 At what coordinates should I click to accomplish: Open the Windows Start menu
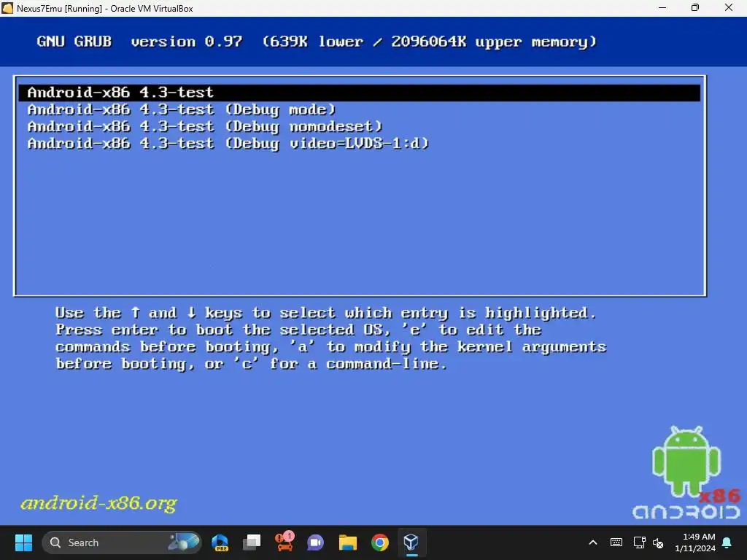pyautogui.click(x=23, y=542)
